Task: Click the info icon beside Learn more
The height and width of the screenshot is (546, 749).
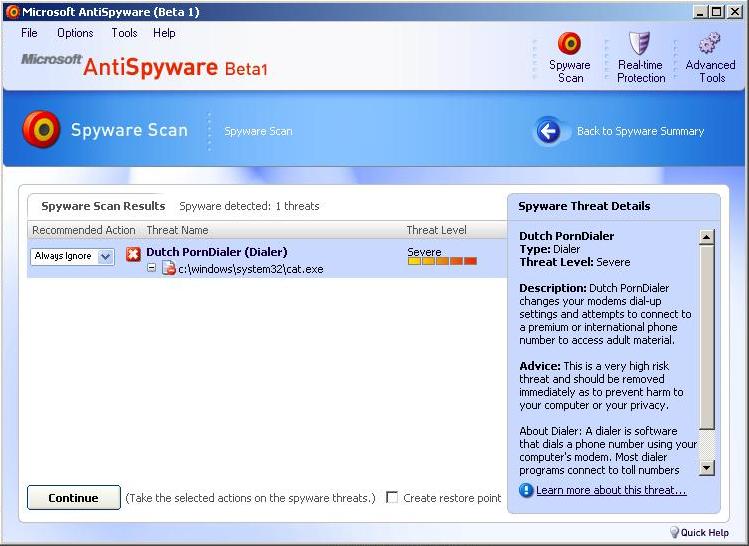Action: coord(526,490)
